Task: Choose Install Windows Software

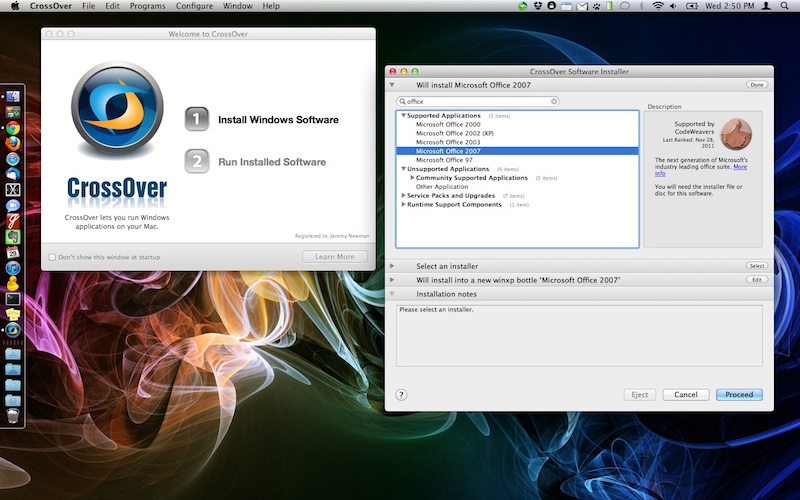Action: [x=278, y=119]
